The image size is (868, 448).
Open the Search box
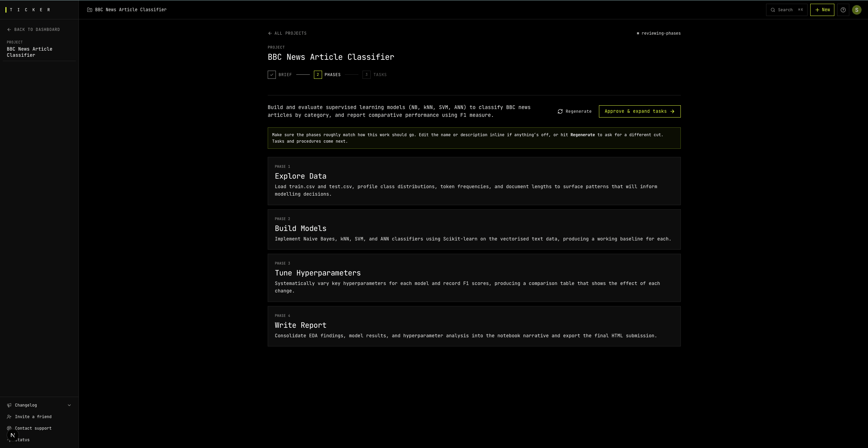pyautogui.click(x=786, y=10)
